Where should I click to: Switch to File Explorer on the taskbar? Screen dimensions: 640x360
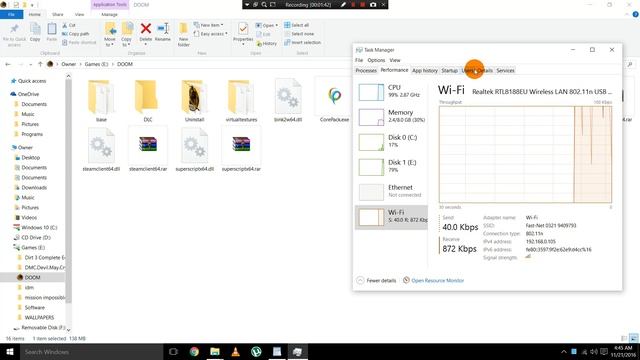click(x=215, y=351)
